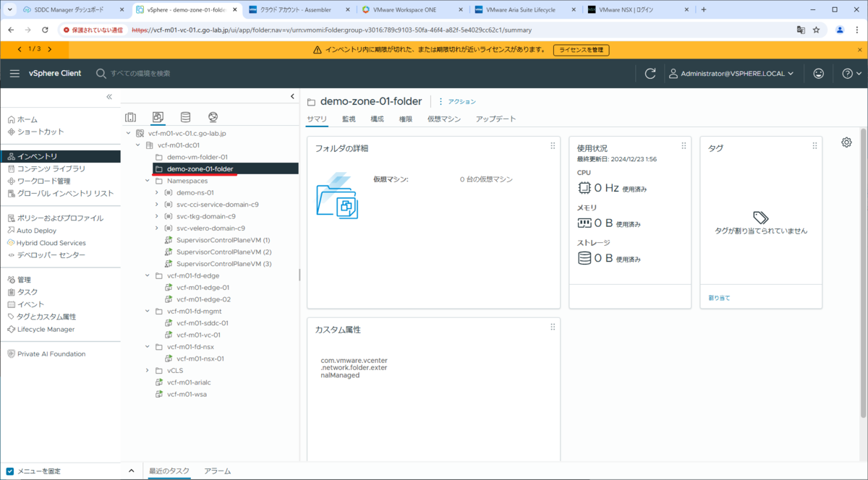Viewport: 868px width, 480px height.
Task: Toggle the メニューを固定 checkbox
Action: click(x=10, y=471)
